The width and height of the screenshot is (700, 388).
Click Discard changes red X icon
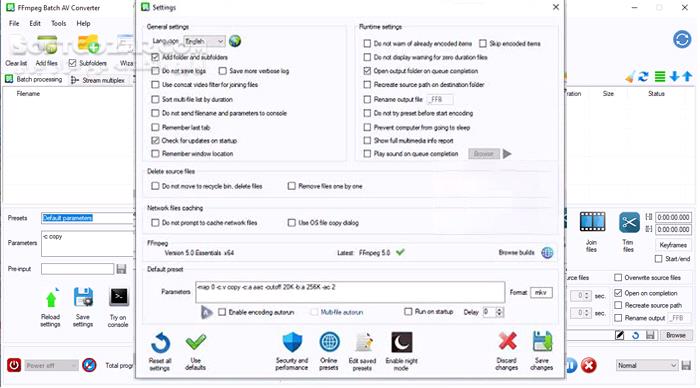point(507,342)
